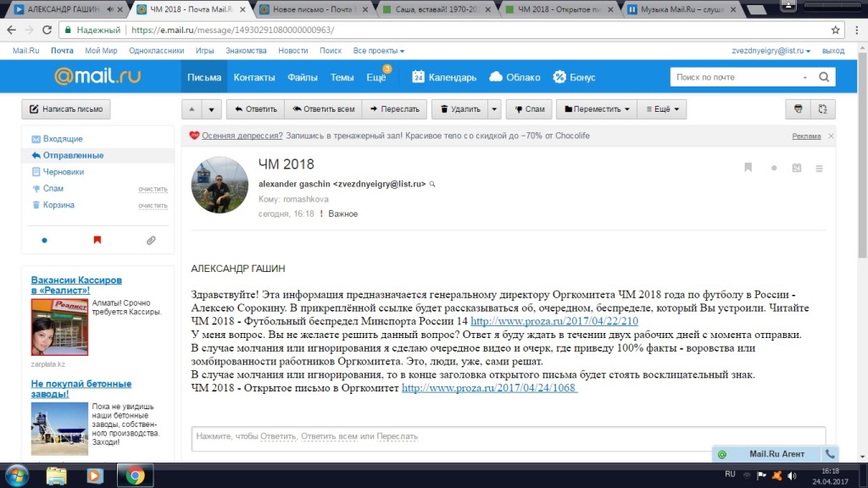Search messages from sender using magnifier icon

(432, 184)
